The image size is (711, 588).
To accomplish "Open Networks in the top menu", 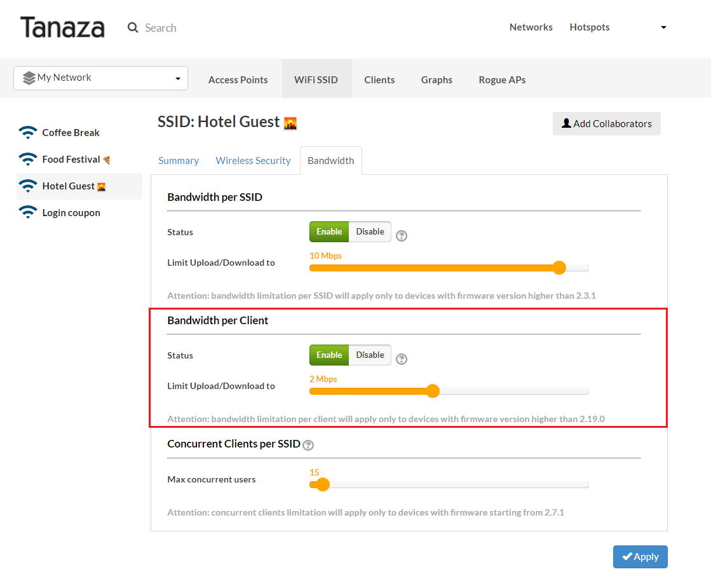I will [x=531, y=27].
